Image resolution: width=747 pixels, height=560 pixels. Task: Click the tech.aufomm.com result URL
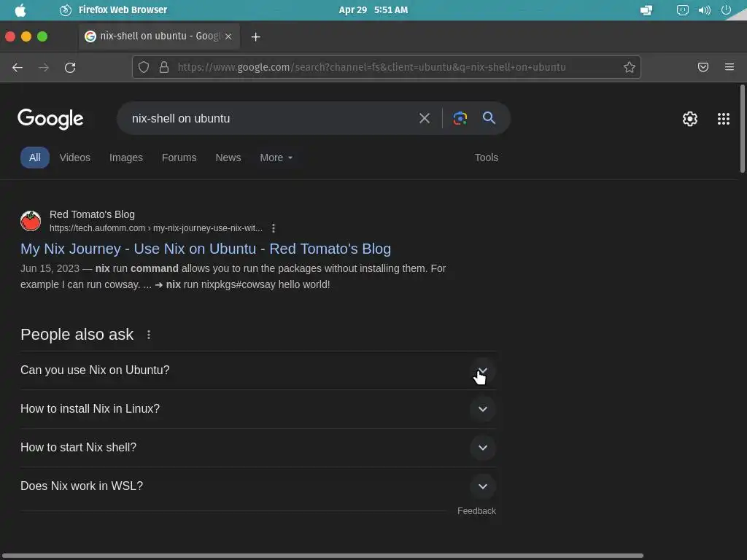pos(156,228)
